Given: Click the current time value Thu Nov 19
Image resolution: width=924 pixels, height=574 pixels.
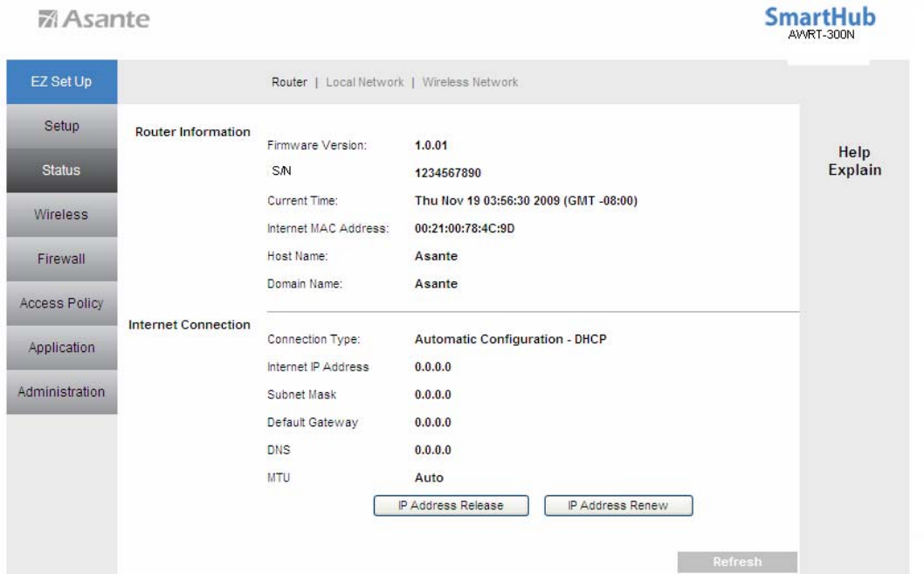Looking at the screenshot, I should (x=526, y=200).
